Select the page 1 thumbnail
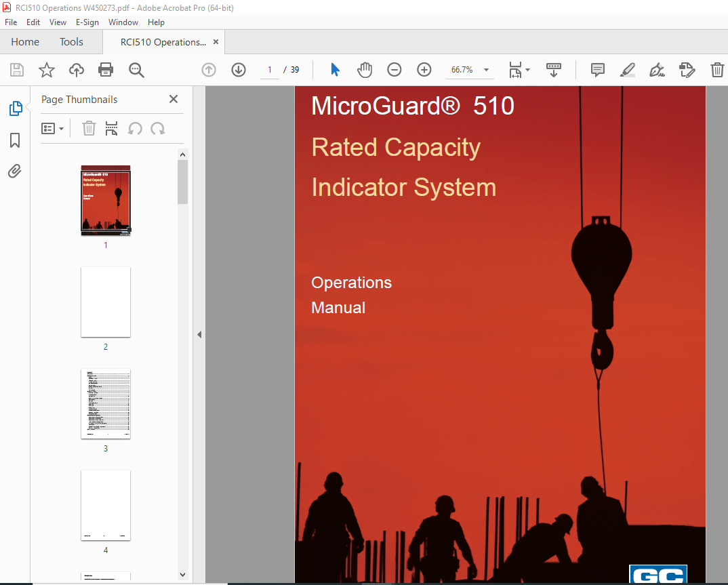 click(106, 201)
